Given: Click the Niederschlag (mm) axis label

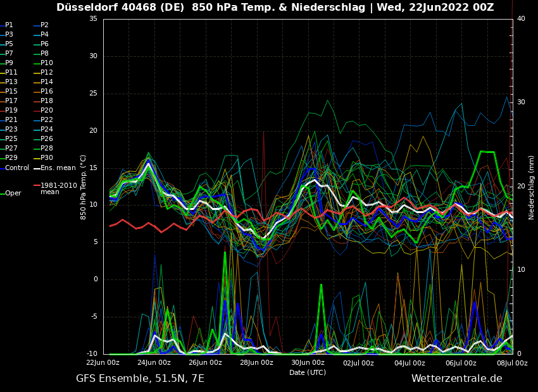Looking at the screenshot, I should (532, 187).
